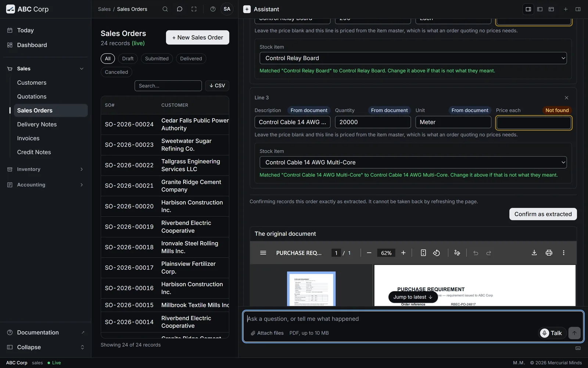Image resolution: width=588 pixels, height=368 pixels.
Task: Switch to split panel layout icon
Action: (528, 9)
